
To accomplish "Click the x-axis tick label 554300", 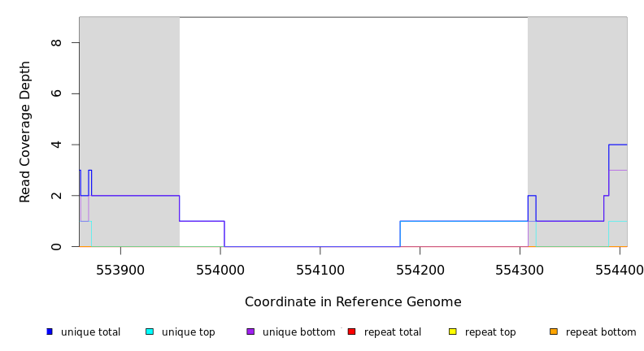I will 520,270.
